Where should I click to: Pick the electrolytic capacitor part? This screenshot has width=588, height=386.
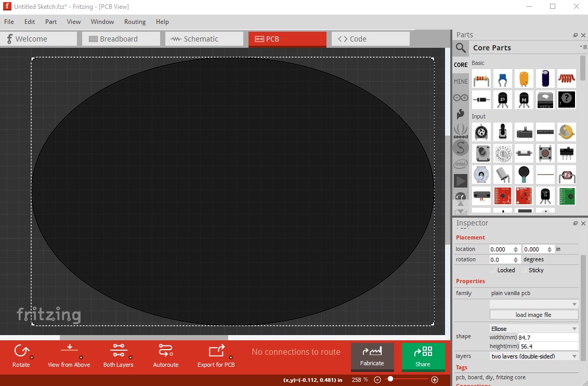click(545, 78)
